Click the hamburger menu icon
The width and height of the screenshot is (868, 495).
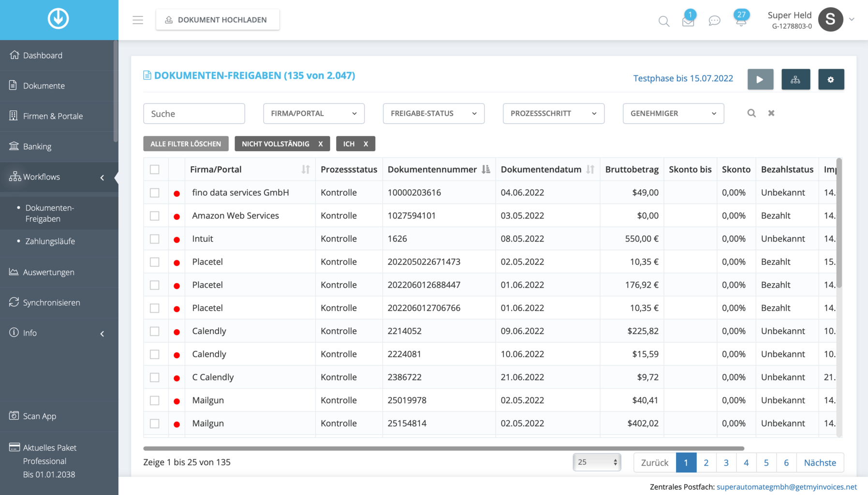click(138, 20)
